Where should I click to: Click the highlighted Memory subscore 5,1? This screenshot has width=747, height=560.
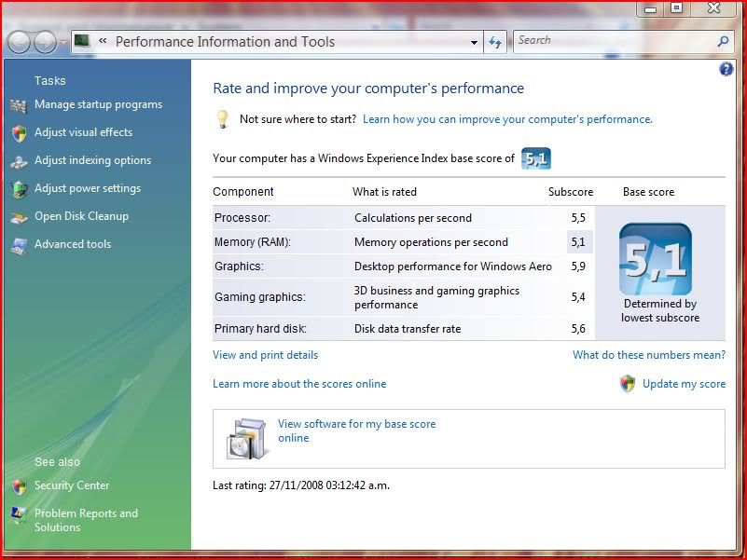coord(578,242)
